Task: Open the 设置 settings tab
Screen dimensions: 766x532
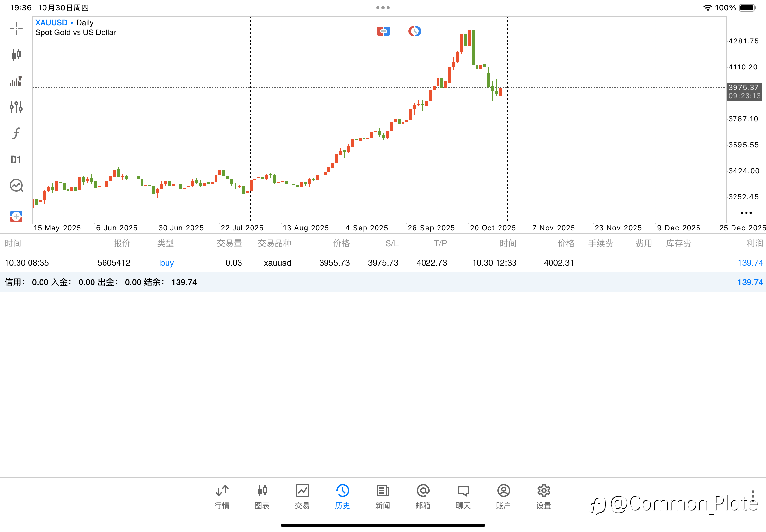Action: pos(544,497)
